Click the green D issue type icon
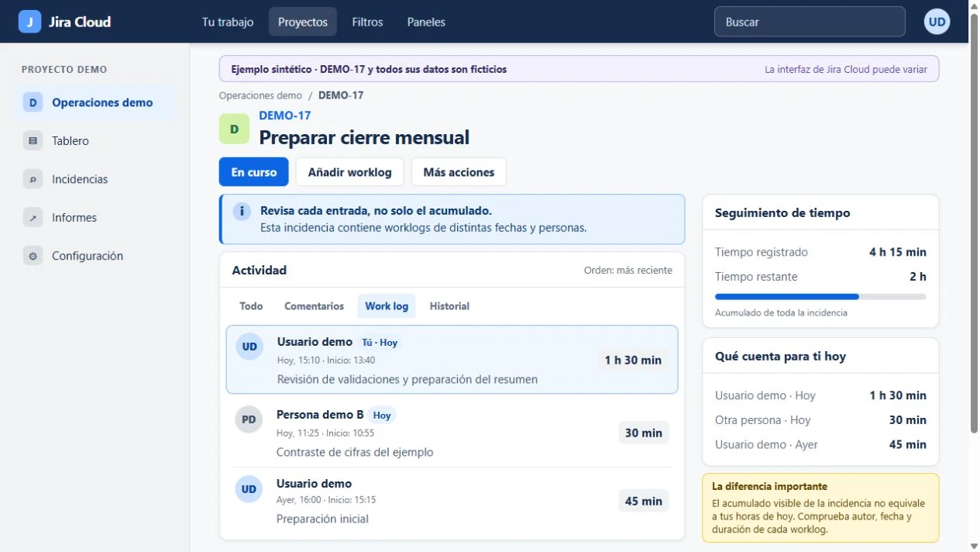This screenshot has width=980, height=552. 234,129
